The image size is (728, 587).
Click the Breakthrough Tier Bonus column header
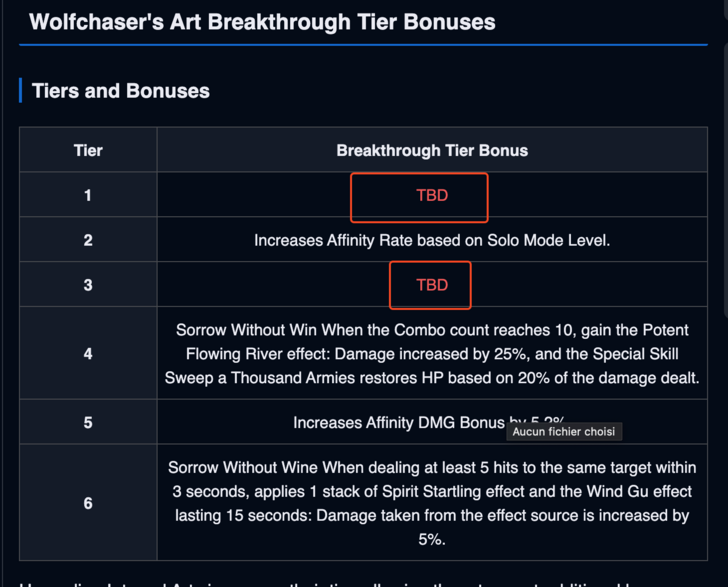(x=432, y=151)
